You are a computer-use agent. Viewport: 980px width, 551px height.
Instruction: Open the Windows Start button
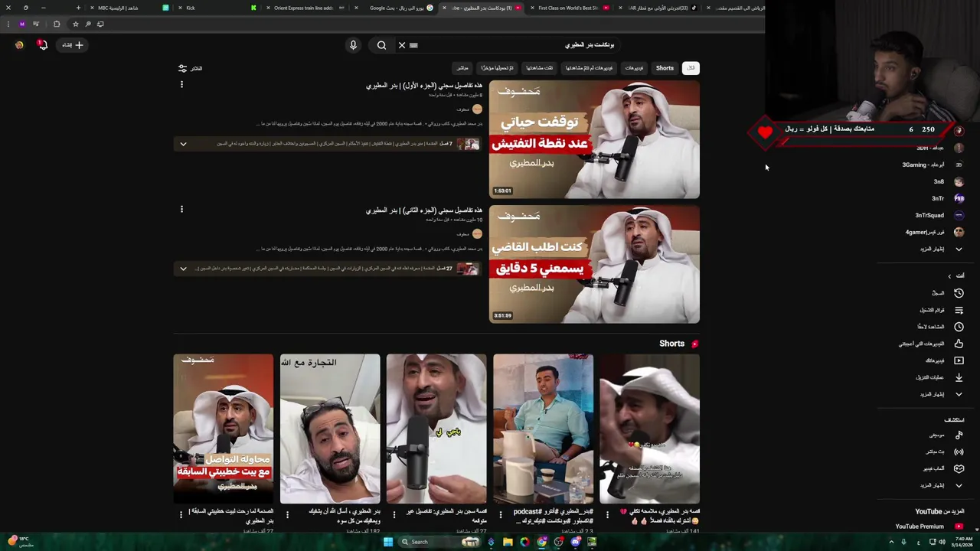click(x=387, y=542)
